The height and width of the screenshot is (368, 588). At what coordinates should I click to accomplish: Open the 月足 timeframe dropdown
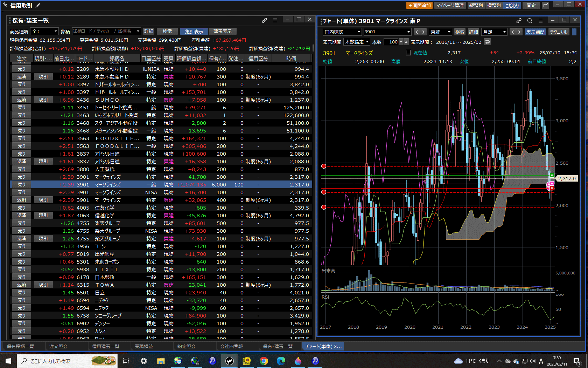[494, 32]
